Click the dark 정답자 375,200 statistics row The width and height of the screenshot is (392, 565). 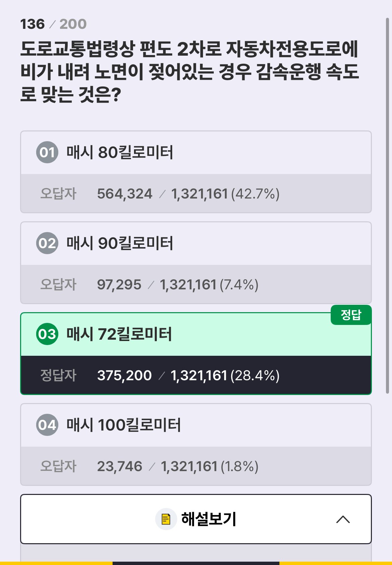(196, 375)
